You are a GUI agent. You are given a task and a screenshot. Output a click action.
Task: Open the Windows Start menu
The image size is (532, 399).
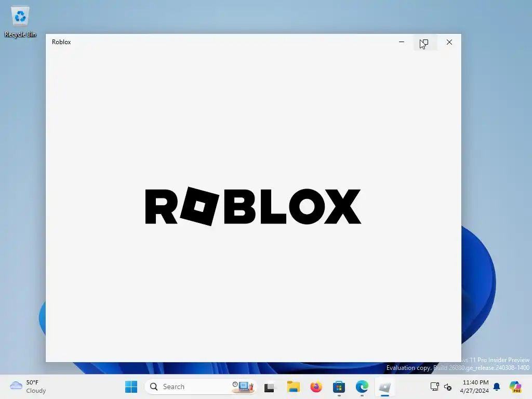click(131, 387)
